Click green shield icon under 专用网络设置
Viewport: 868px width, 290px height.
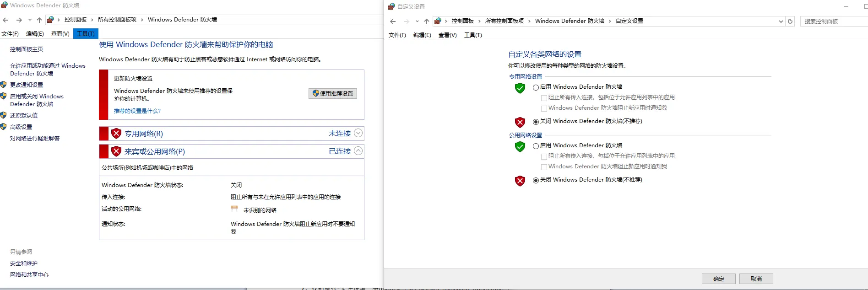point(520,88)
